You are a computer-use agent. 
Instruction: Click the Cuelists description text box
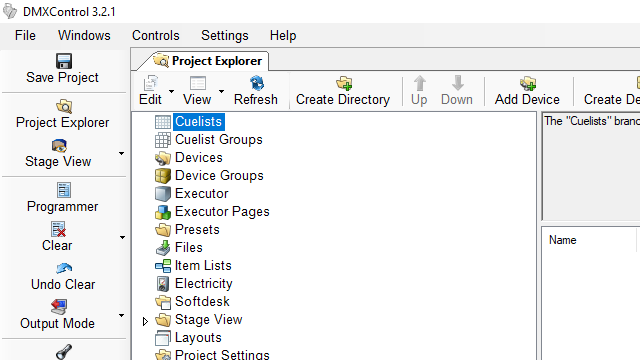pos(591,167)
